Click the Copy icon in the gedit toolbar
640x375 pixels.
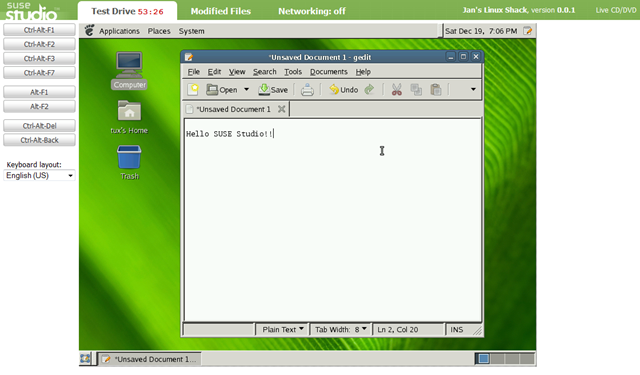click(416, 89)
